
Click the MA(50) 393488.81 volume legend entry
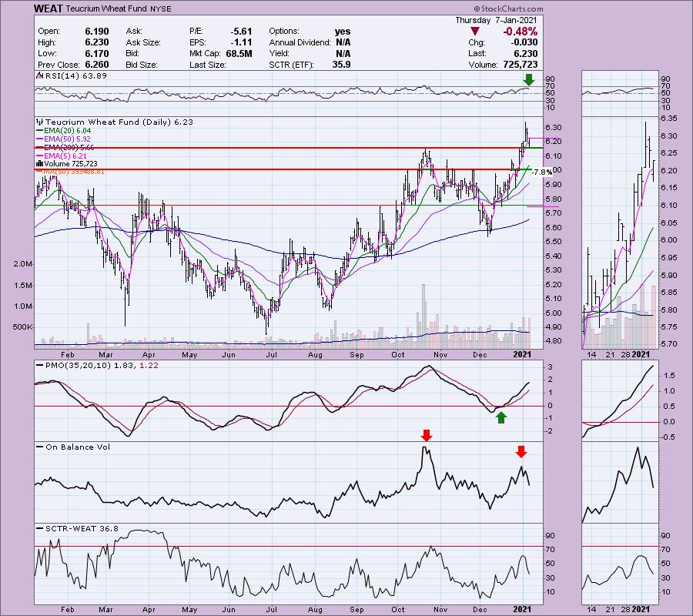[x=74, y=172]
